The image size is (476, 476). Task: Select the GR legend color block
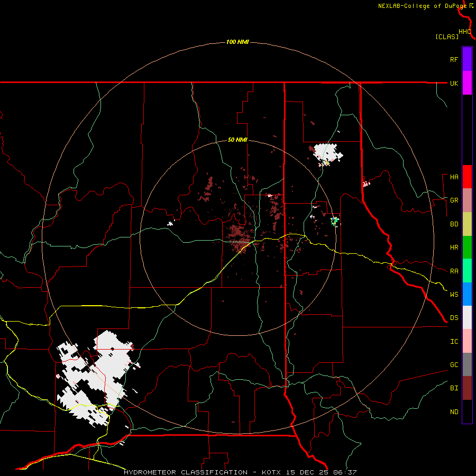[467, 200]
